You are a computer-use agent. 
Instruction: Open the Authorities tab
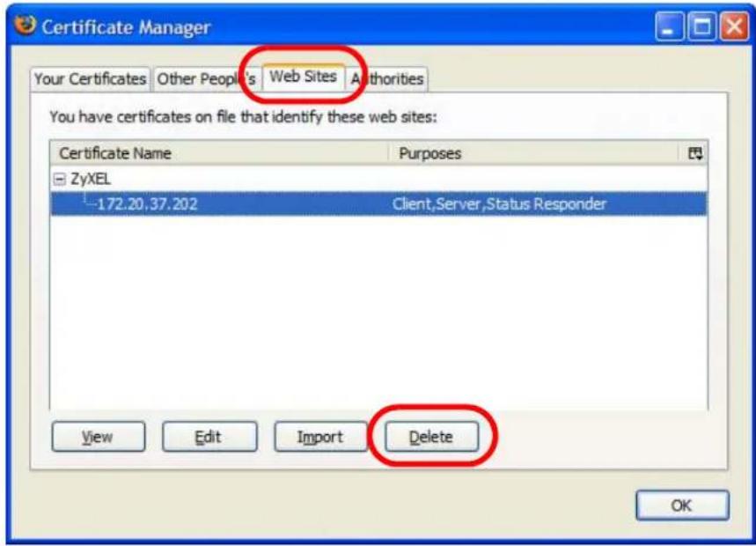pos(387,78)
